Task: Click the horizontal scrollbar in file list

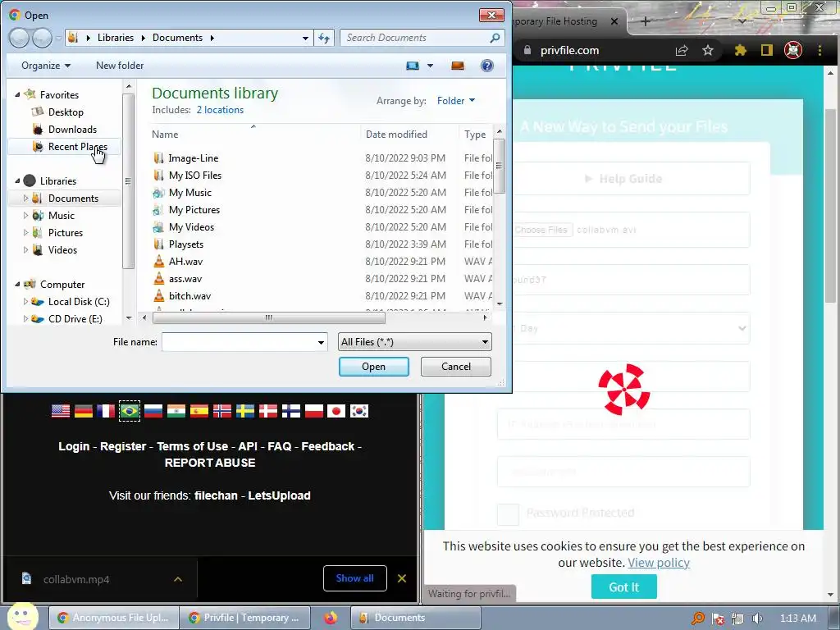Action: click(269, 317)
